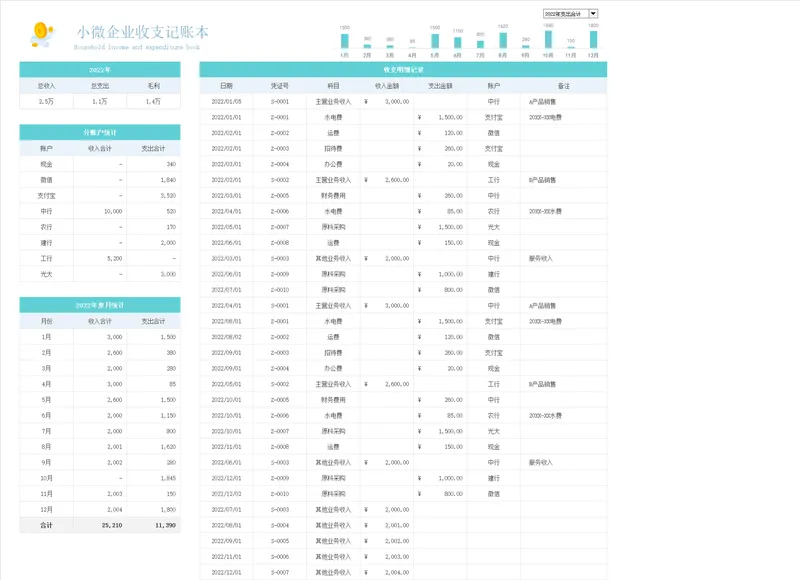Select 支付宝 row in account summary table
This screenshot has height=580, width=800.
[x=100, y=195]
